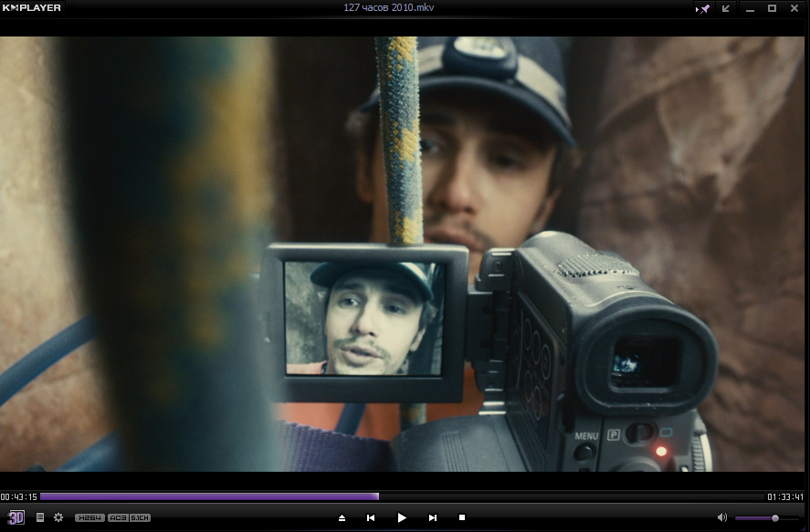
Task: Maximize the KMPlayer window
Action: click(772, 8)
